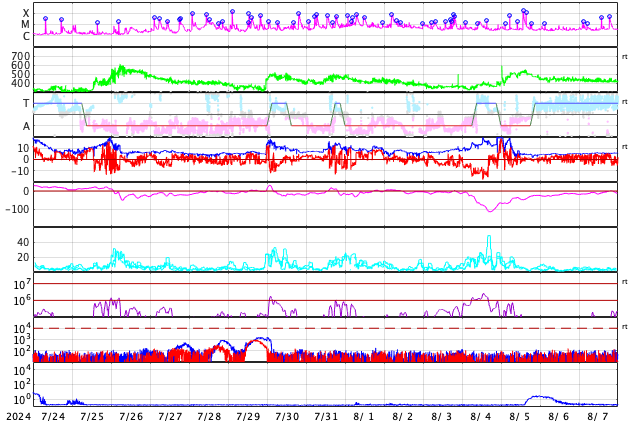This screenshot has width=634, height=424.
Task: Click the 7/25 date label
Action: (x=92, y=417)
